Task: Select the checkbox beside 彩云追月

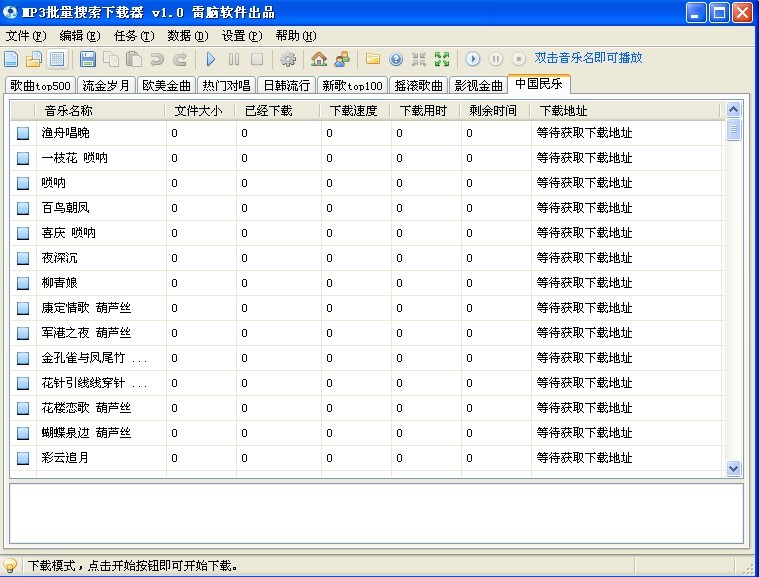Action: tap(23, 458)
